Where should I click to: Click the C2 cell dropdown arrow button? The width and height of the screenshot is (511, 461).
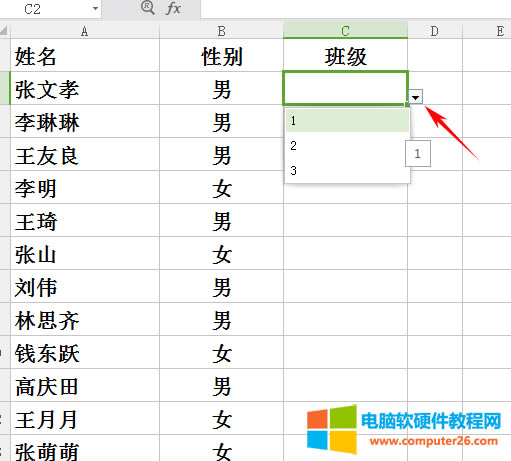tap(415, 97)
